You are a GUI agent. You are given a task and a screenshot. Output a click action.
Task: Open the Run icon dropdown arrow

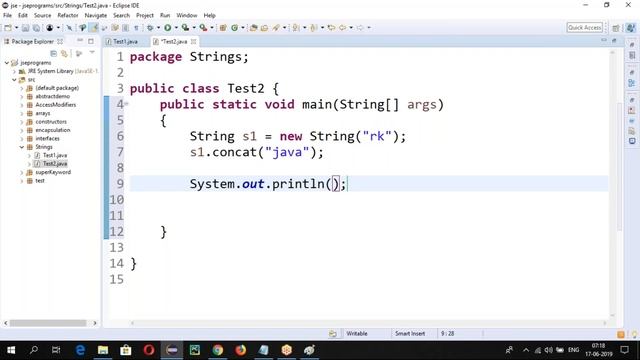tap(176, 28)
